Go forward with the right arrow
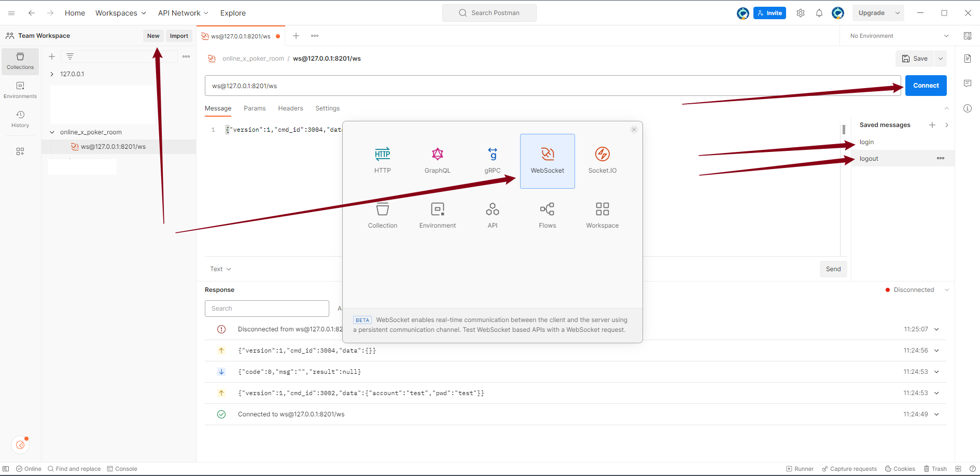Viewport: 980px width, 476px height. coord(50,13)
